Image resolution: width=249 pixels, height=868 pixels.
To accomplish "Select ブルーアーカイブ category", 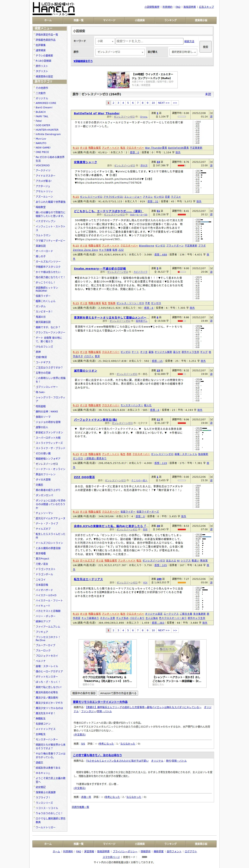I will [x=45, y=645].
